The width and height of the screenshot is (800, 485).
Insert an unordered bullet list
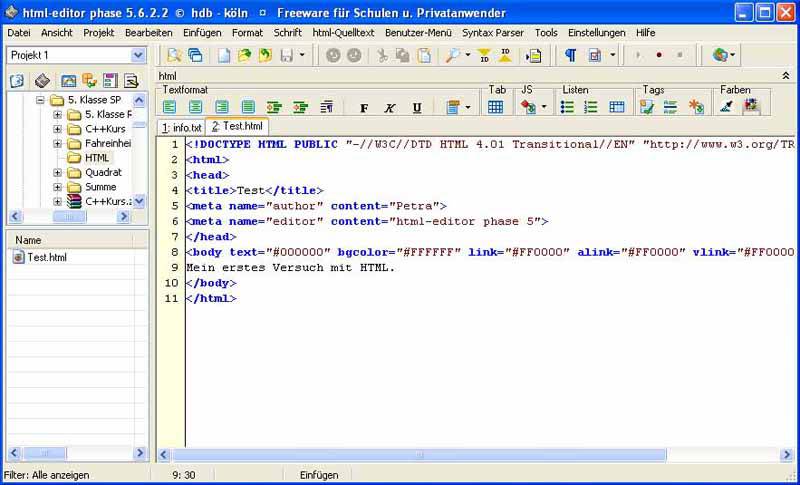click(568, 107)
